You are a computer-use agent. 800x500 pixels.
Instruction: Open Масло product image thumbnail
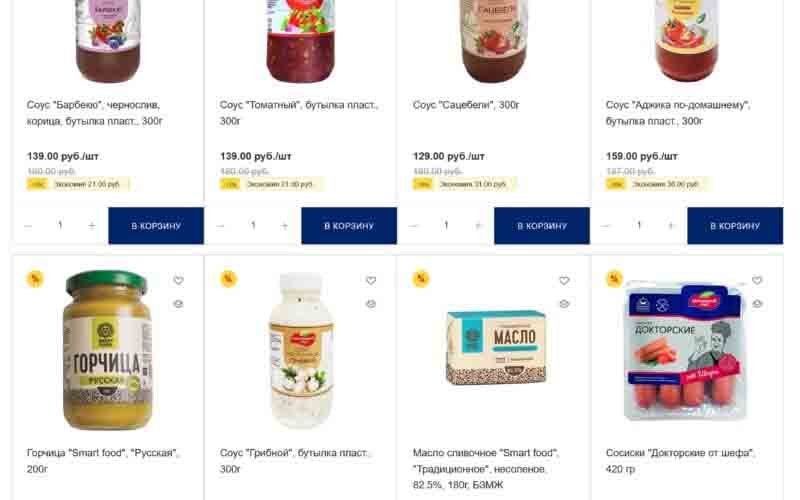495,347
